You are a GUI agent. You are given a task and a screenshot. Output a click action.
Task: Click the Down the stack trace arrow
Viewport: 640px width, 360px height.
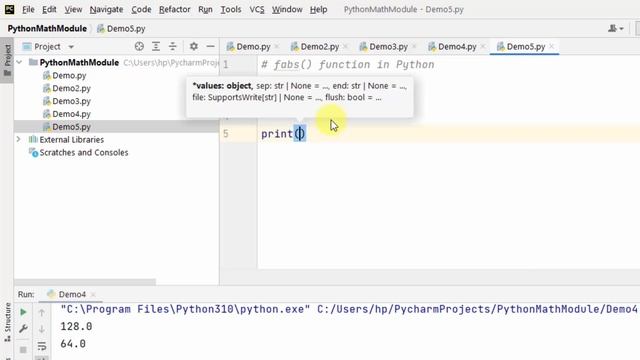pyautogui.click(x=42, y=329)
